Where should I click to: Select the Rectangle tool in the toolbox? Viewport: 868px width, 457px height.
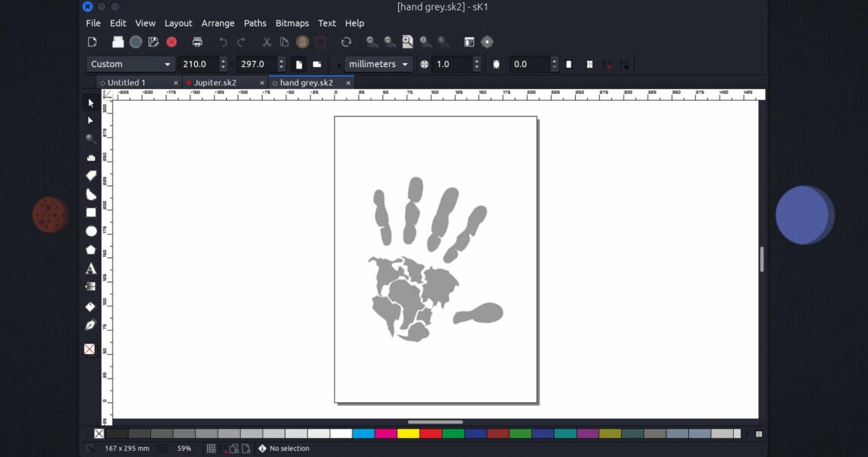[x=91, y=213]
